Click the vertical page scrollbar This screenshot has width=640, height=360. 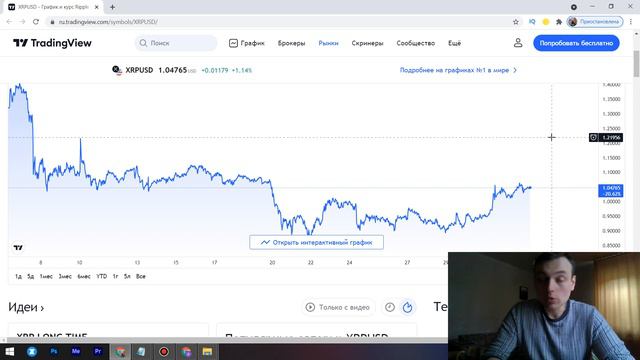636,63
